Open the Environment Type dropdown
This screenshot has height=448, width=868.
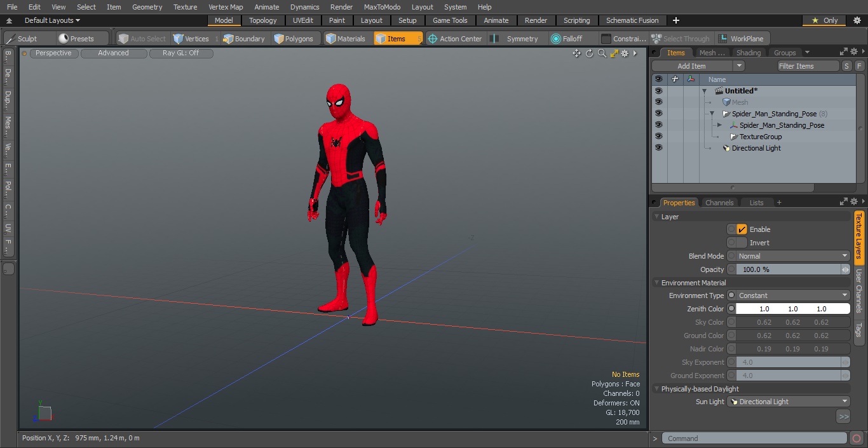(x=793, y=295)
